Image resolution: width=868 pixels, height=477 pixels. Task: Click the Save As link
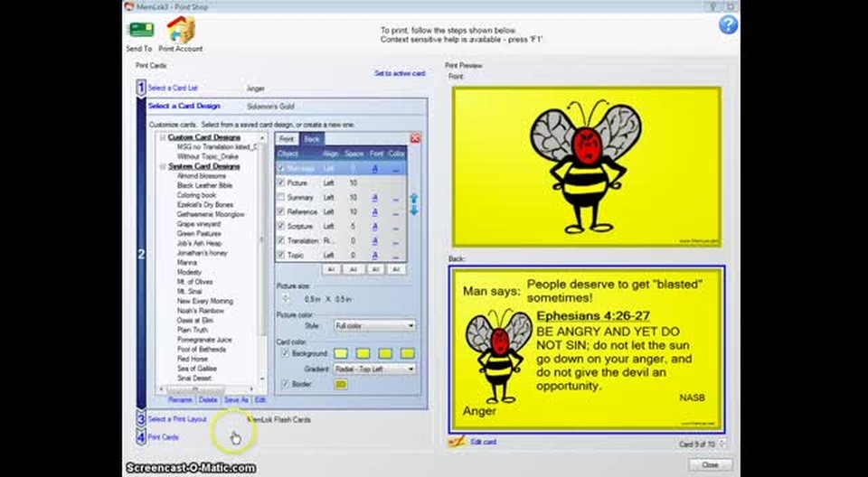[x=236, y=399]
